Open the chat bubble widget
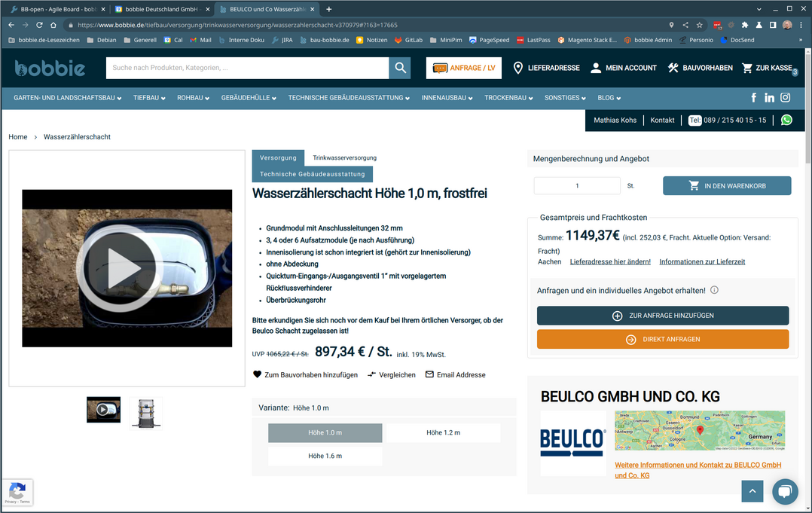The width and height of the screenshot is (812, 513). 785,490
